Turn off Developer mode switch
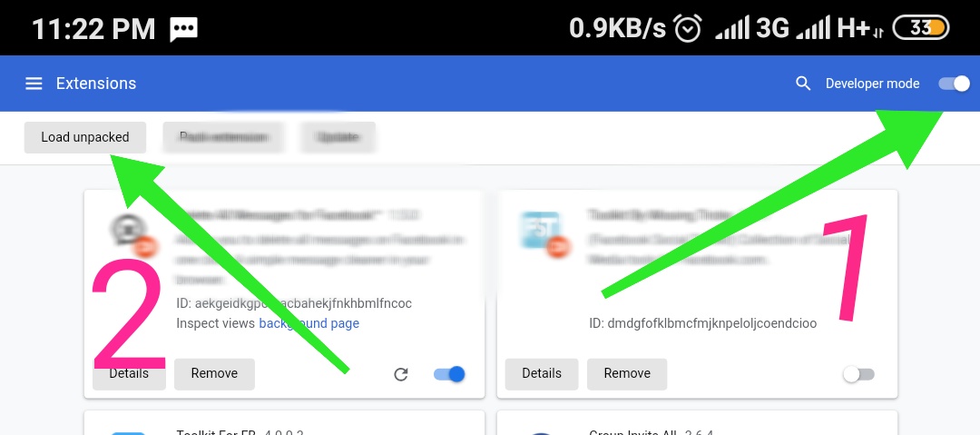This screenshot has height=435, width=980. [x=955, y=84]
